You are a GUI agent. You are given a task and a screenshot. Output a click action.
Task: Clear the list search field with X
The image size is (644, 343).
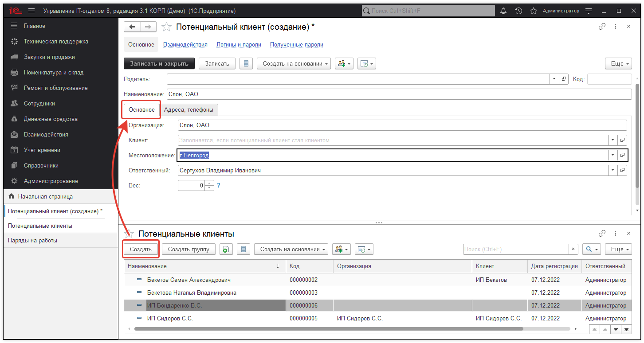coord(573,249)
